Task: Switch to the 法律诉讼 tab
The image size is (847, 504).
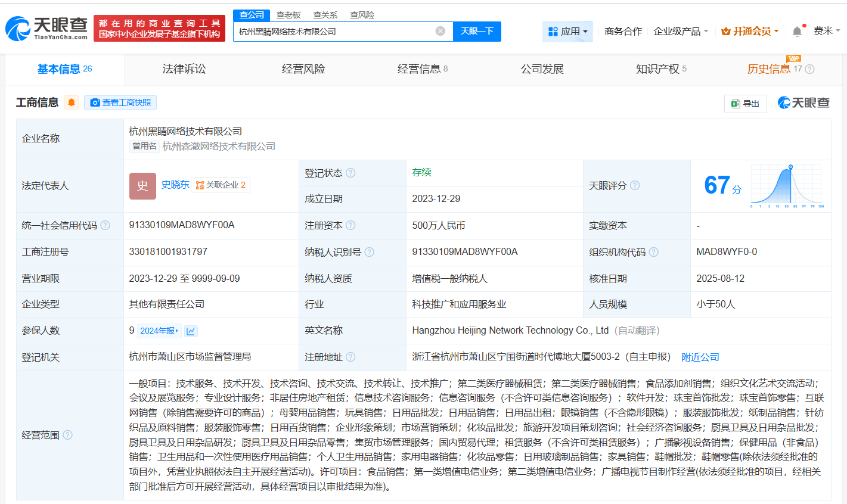Action: [x=183, y=69]
